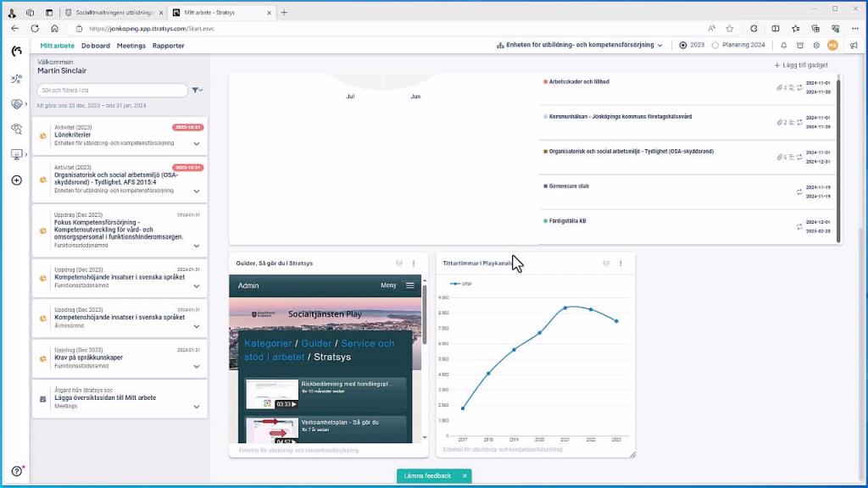Click the Lämna feedback button
Viewport: 868px width, 488px height.
[x=427, y=476]
